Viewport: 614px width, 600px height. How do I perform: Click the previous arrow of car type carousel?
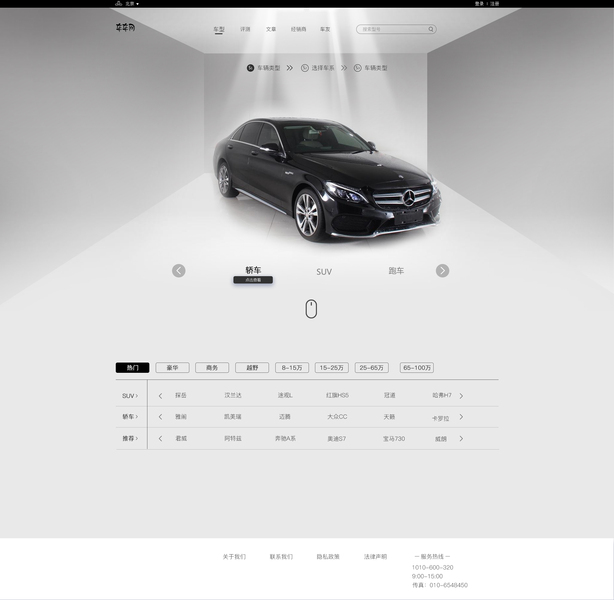click(179, 271)
